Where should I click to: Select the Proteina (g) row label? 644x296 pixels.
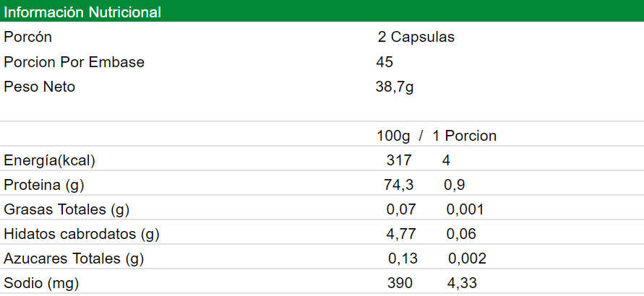[x=44, y=185]
